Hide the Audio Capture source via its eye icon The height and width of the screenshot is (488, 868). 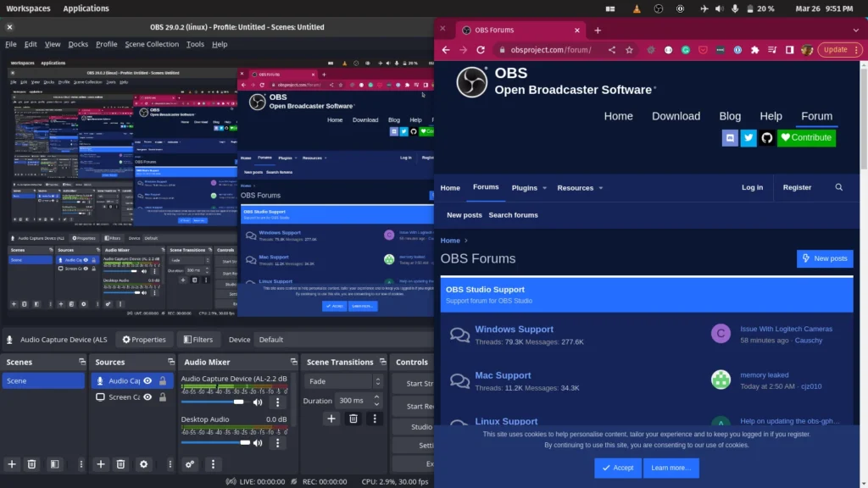[148, 381]
